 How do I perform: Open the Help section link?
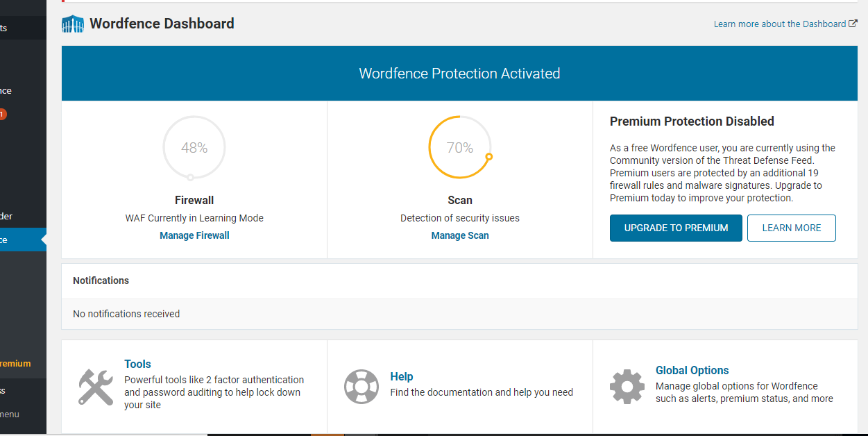pos(402,376)
